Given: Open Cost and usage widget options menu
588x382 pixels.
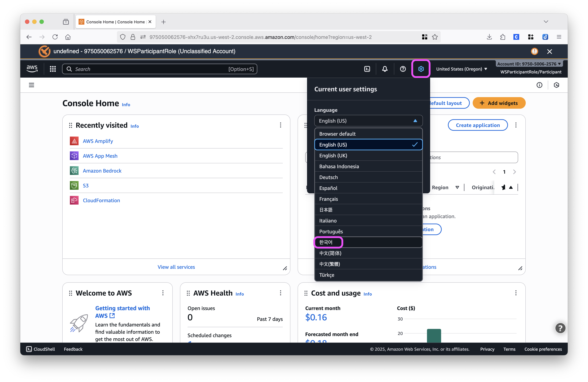Looking at the screenshot, I should [516, 293].
